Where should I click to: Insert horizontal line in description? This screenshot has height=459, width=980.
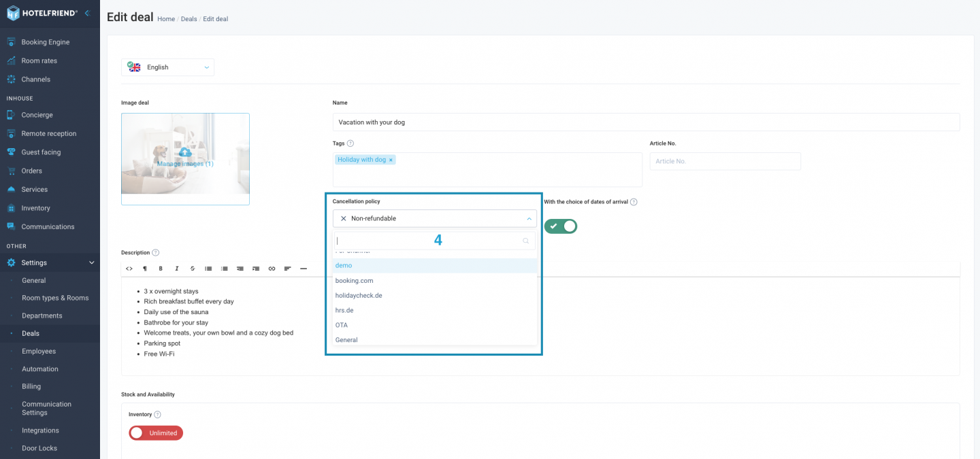[304, 269]
